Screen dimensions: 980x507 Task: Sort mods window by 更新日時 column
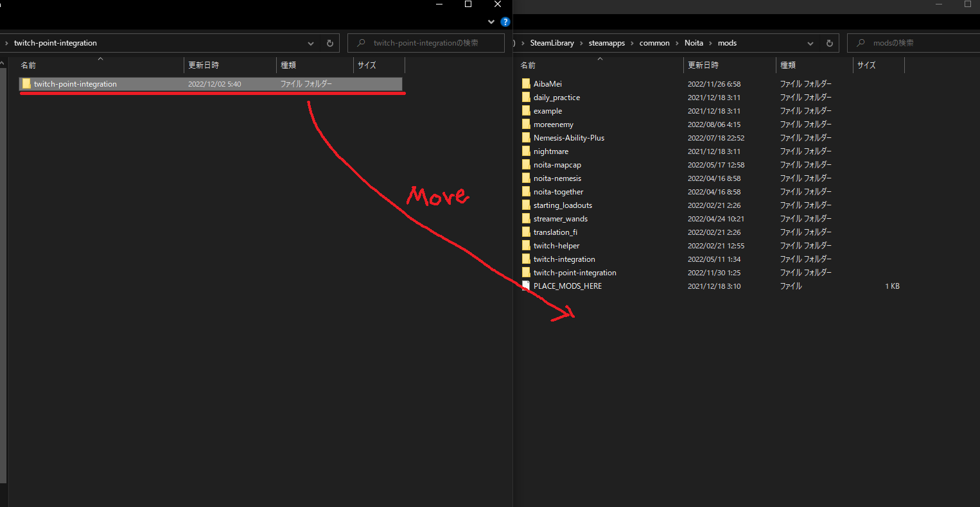pos(730,65)
